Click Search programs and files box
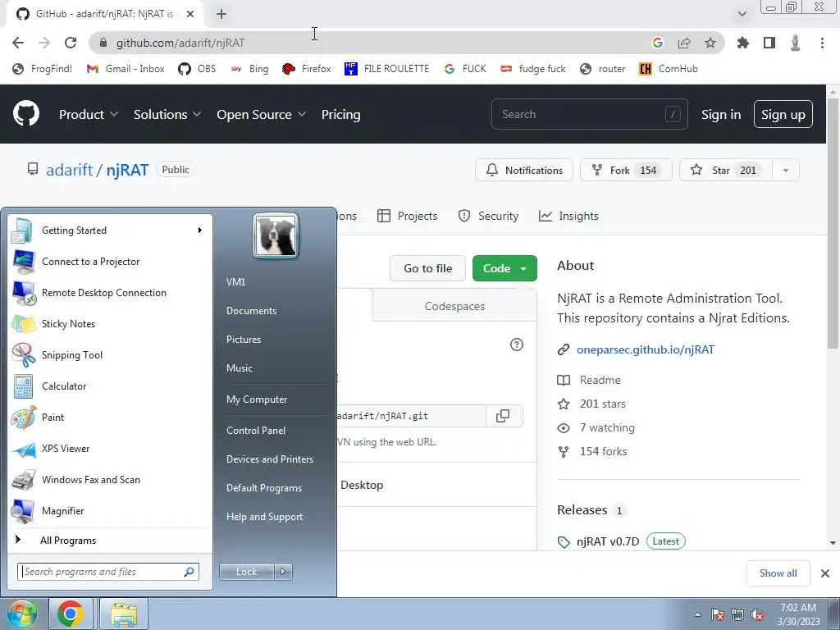Image resolution: width=840 pixels, height=630 pixels. [108, 572]
